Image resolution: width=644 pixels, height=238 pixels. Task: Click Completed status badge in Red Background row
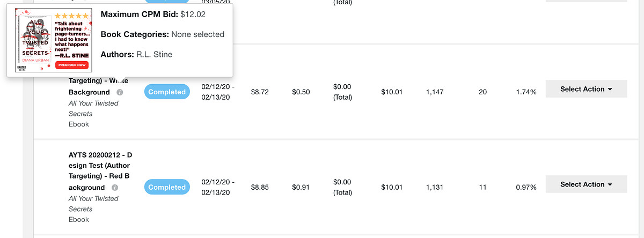pyautogui.click(x=167, y=187)
